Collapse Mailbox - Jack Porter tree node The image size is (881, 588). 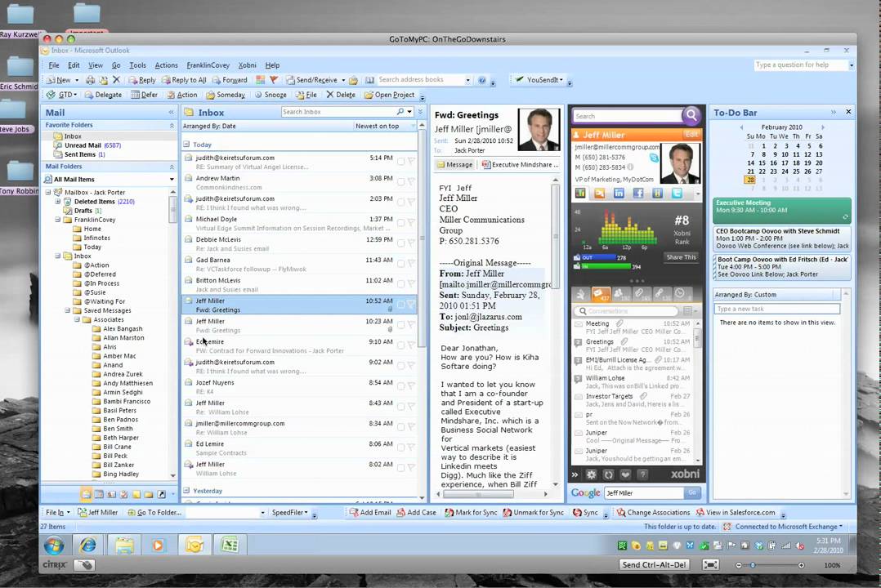coord(48,192)
